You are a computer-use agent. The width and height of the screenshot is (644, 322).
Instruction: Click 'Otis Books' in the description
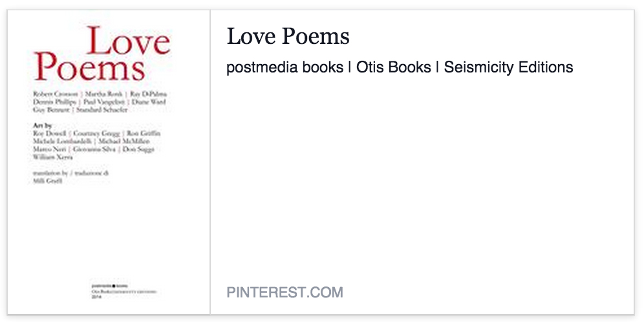point(394,67)
